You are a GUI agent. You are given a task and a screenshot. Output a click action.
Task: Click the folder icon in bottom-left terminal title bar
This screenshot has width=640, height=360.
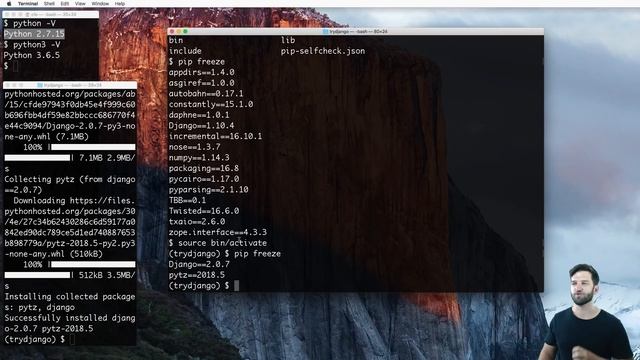click(40, 85)
